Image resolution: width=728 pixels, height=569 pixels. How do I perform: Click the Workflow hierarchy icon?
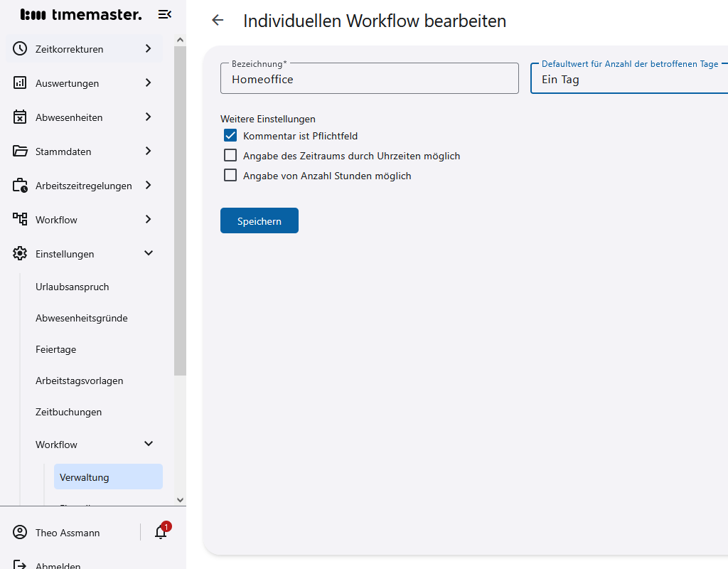click(x=19, y=219)
